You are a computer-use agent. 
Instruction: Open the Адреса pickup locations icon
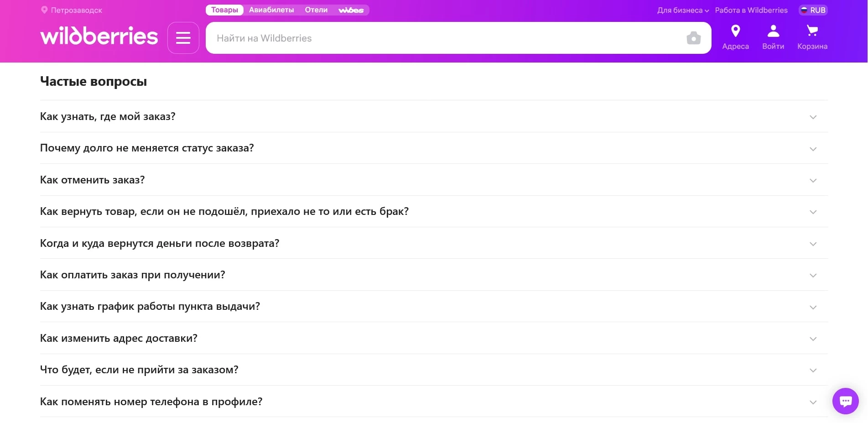pyautogui.click(x=735, y=37)
